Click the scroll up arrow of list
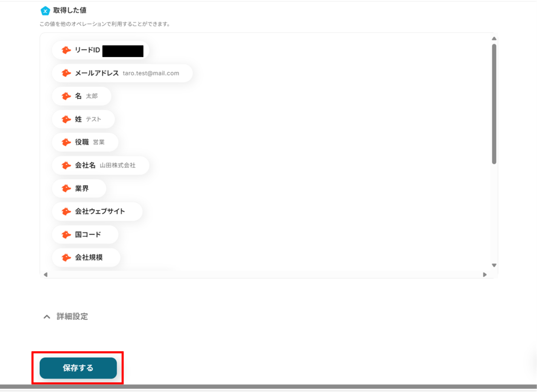537x392 pixels. 494,39
